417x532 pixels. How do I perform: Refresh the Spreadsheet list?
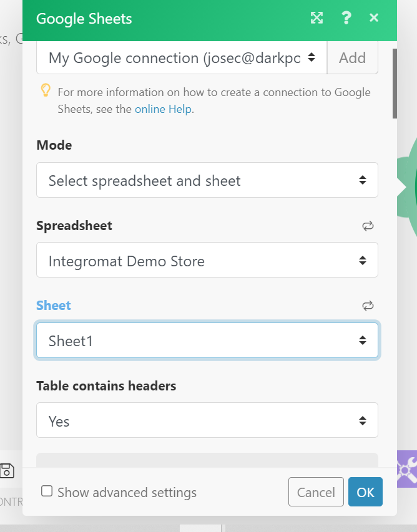pyautogui.click(x=368, y=226)
